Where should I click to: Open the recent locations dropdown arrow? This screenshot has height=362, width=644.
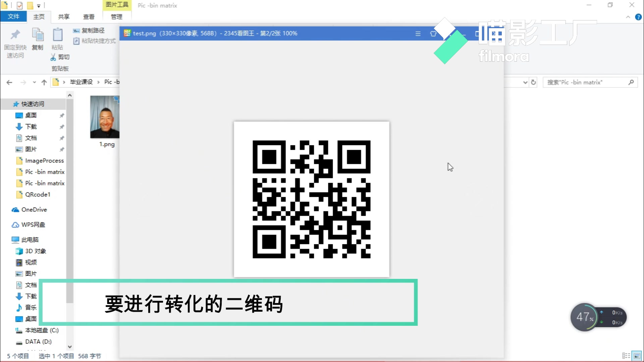[34, 82]
